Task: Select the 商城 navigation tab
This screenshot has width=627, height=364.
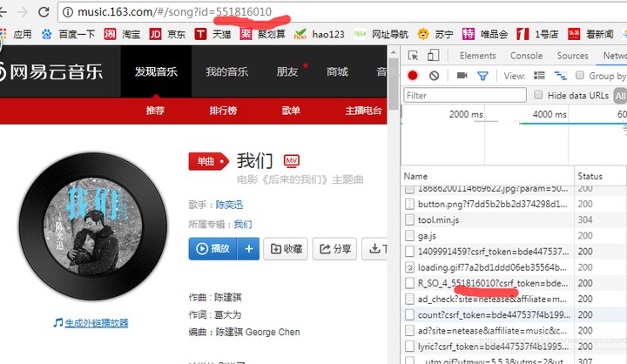Action: pos(337,71)
